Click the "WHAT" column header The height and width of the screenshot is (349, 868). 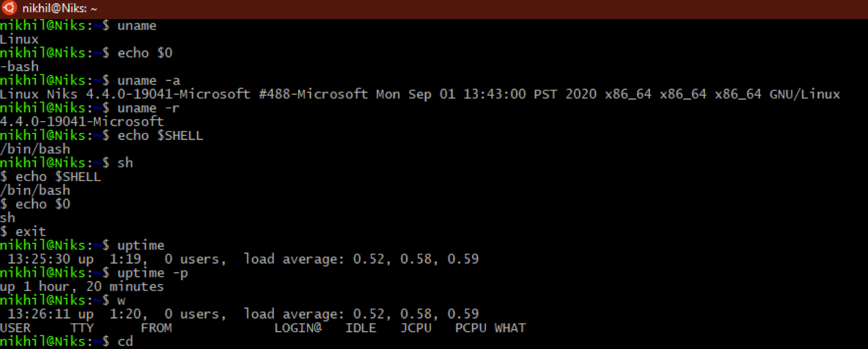pyautogui.click(x=510, y=328)
